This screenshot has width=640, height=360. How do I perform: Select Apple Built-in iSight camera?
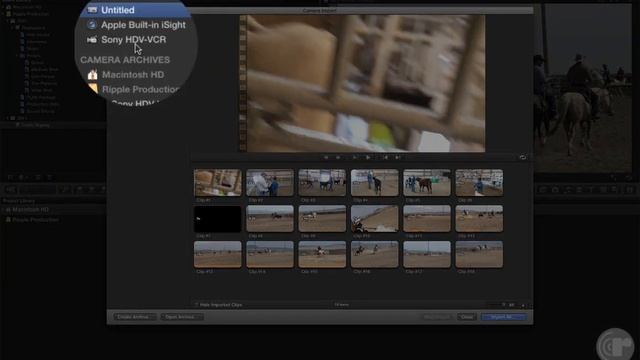[143, 25]
